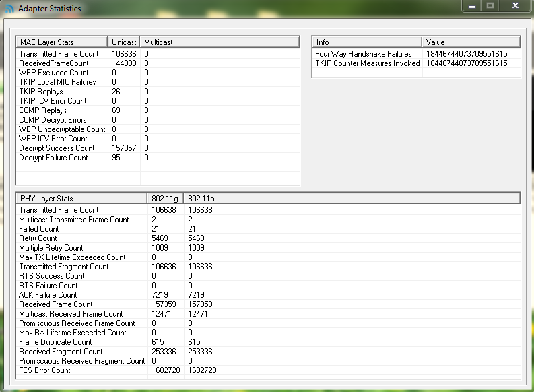Screen dimensions: 534x392
Task: Select the ReceivedFrameCount row
Action: pos(158,63)
